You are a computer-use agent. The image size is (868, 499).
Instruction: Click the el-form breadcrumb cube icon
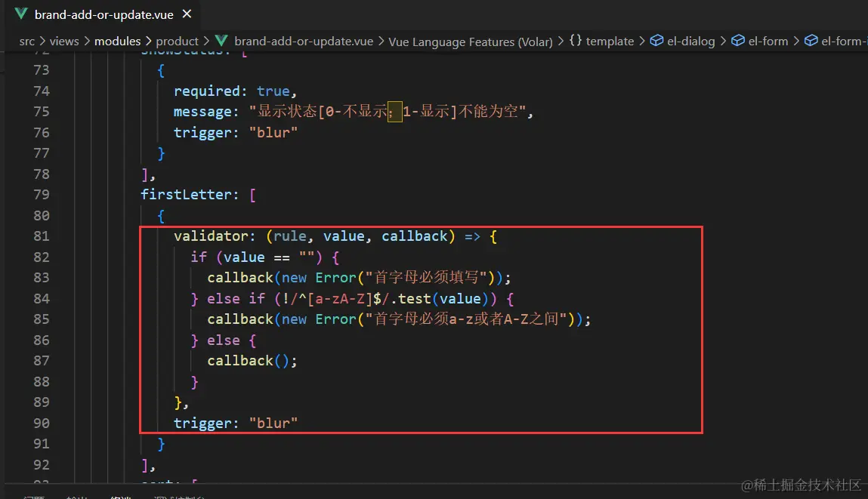[x=738, y=40]
